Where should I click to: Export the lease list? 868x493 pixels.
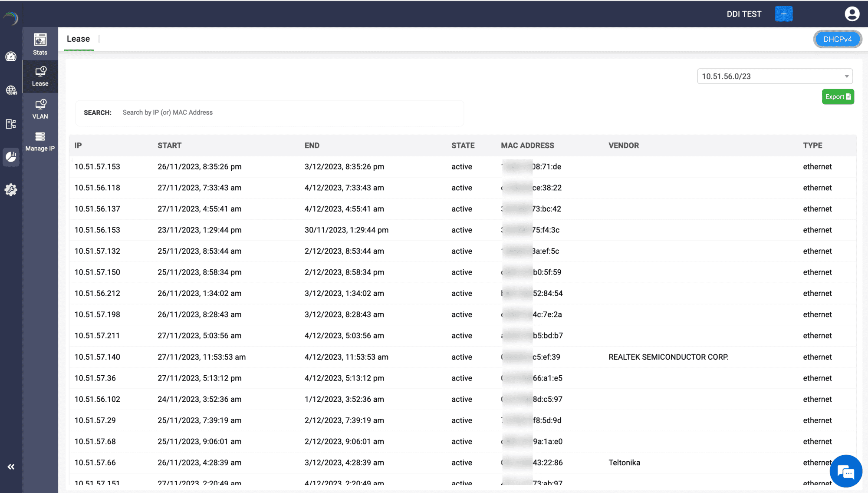click(838, 97)
